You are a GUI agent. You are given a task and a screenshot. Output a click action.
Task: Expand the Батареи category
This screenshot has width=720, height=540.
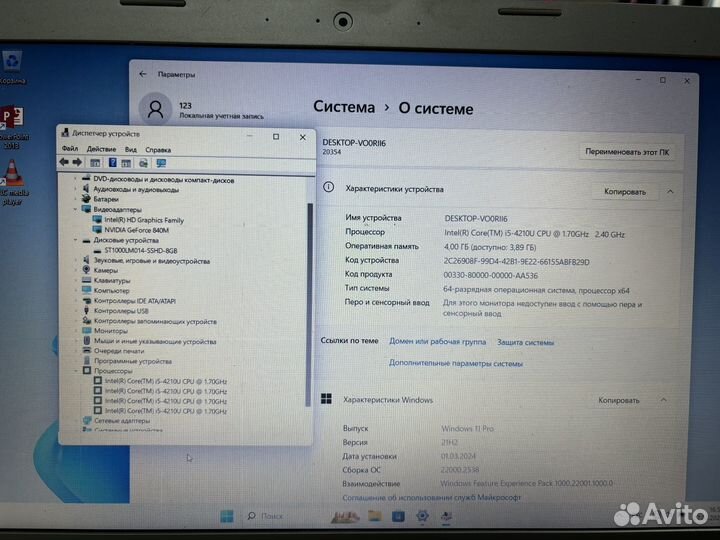click(75, 199)
